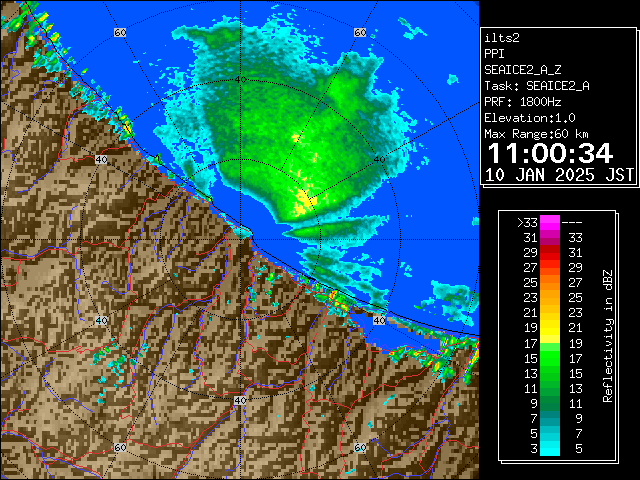The width and height of the screenshot is (640, 480).
Task: Click the cyan bottom swatch of legend
Action: click(x=550, y=449)
